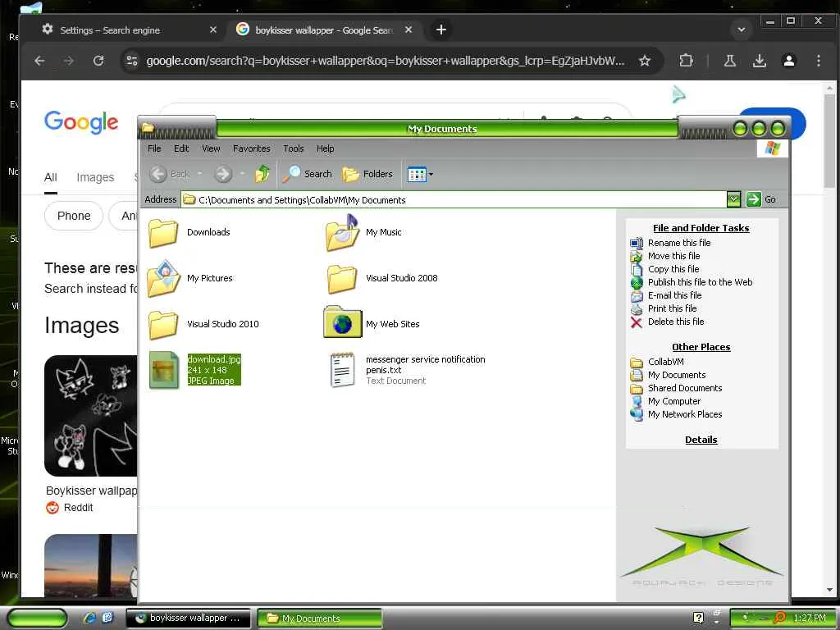Click the Search toolbar button
840x630 pixels.
pyautogui.click(x=308, y=174)
